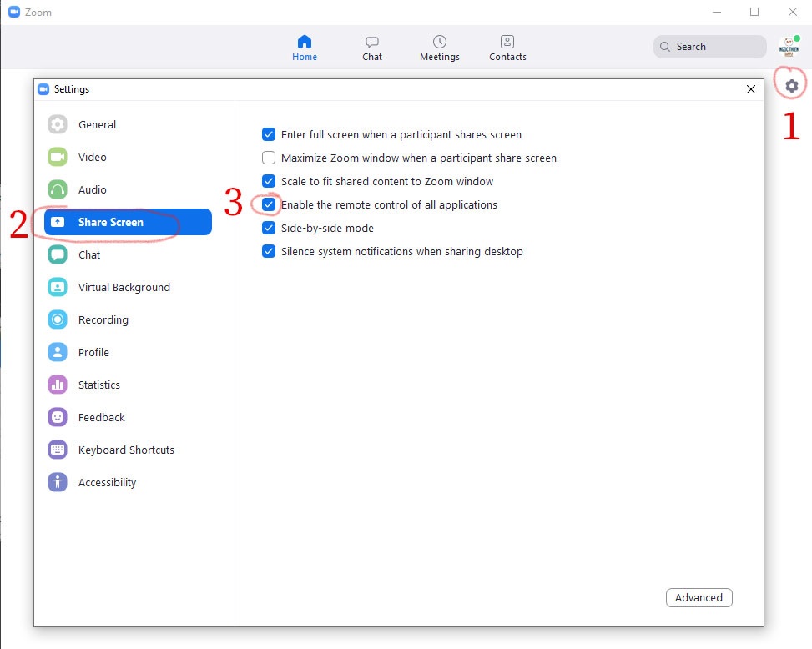The height and width of the screenshot is (649, 812).
Task: Uncheck Enter full screen when participant shares
Action: click(269, 134)
